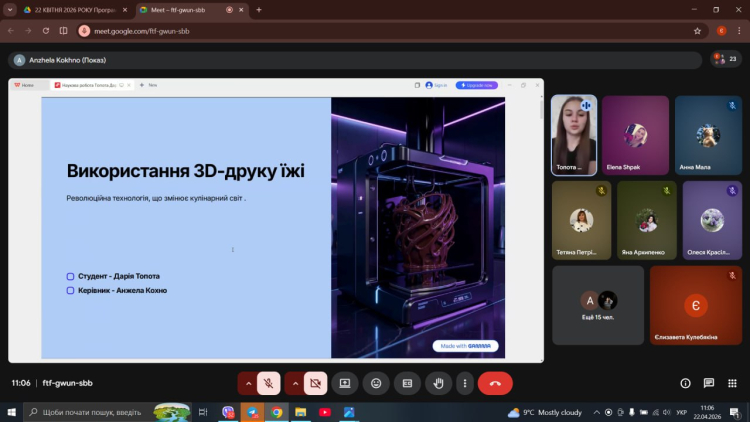This screenshot has width=750, height=422.
Task: Open the emoji reactions panel
Action: pyautogui.click(x=376, y=383)
